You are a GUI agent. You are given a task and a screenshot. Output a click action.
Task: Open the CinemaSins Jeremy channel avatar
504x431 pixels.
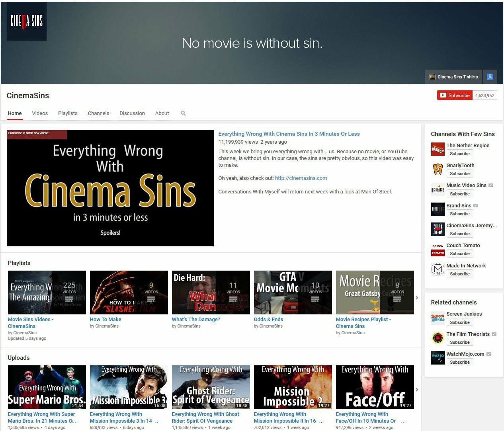438,229
